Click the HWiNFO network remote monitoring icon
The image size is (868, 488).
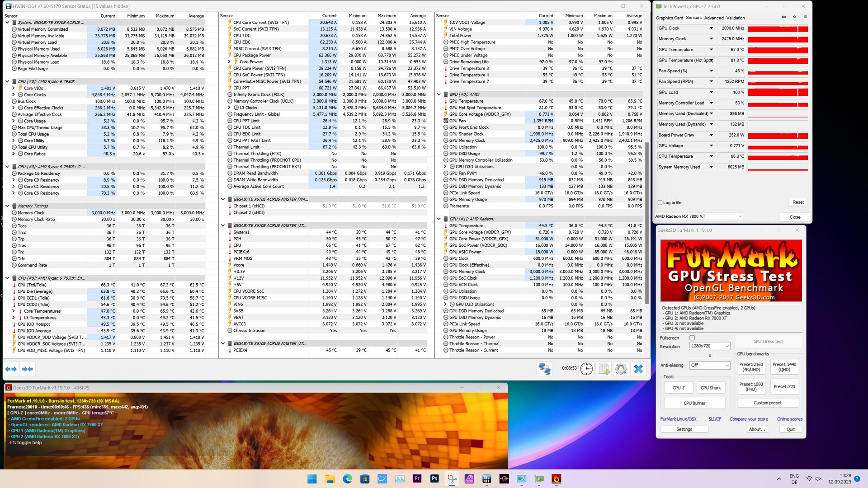coord(544,369)
